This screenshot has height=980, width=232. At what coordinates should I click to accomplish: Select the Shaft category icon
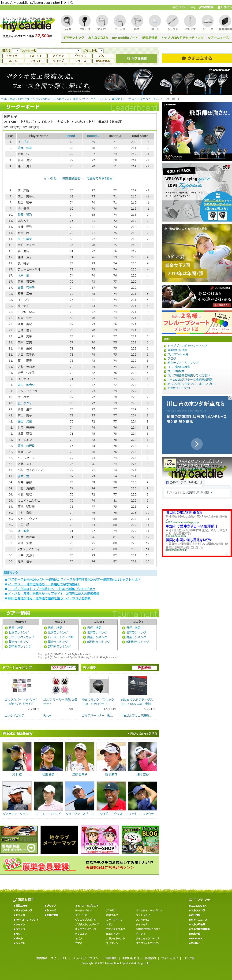(x=172, y=21)
